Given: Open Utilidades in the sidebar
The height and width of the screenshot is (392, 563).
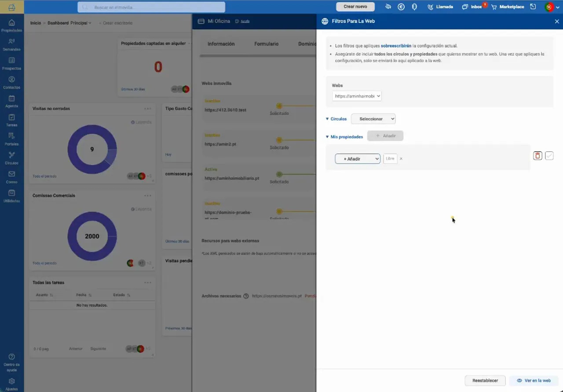Looking at the screenshot, I should pos(11,196).
